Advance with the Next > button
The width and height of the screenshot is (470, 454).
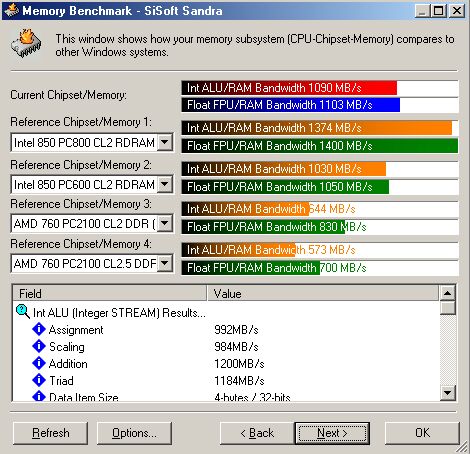tap(332, 433)
